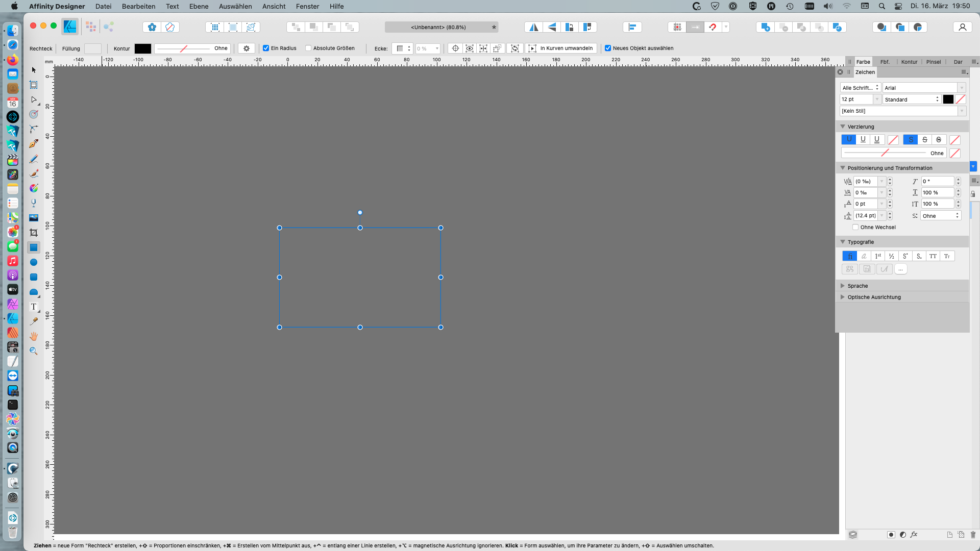Click In Kurven umwandeln button
The image size is (980, 551).
561,48
